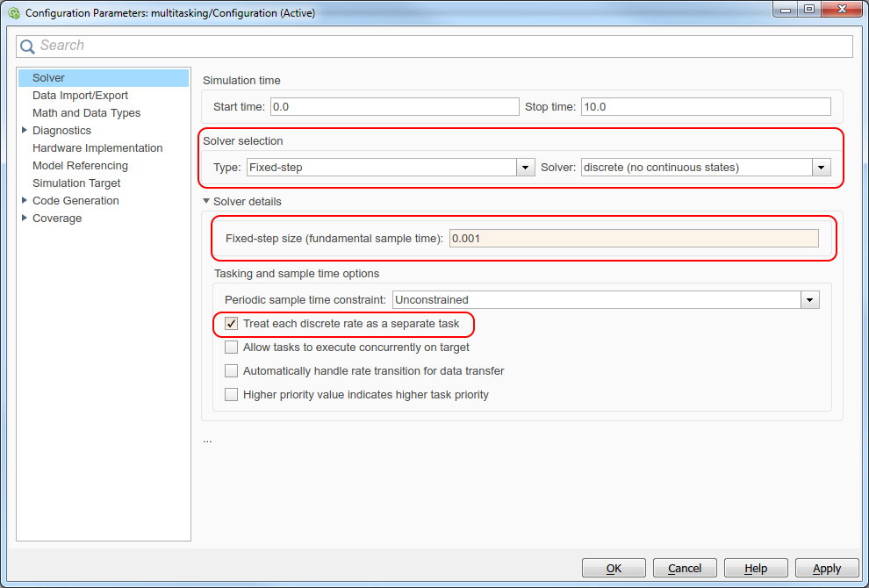Viewport: 869px width, 588px height.
Task: Select the Code Generation category
Action: pos(75,201)
